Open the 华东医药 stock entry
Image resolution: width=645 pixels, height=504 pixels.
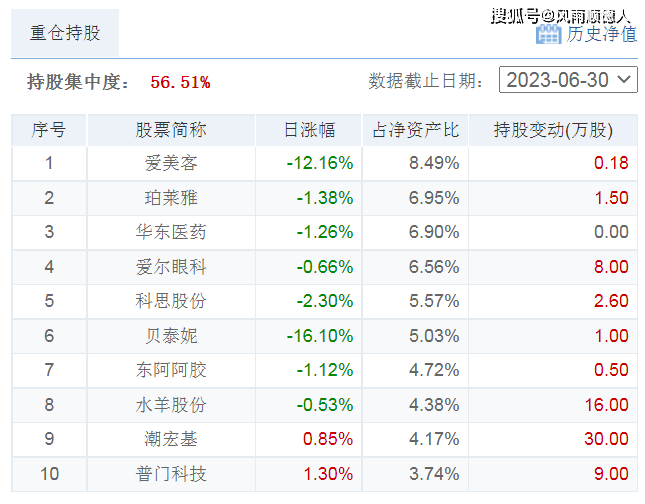171,232
